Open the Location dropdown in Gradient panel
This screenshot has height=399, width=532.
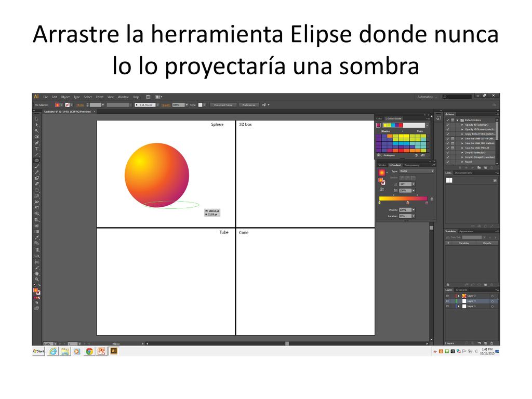point(414,216)
